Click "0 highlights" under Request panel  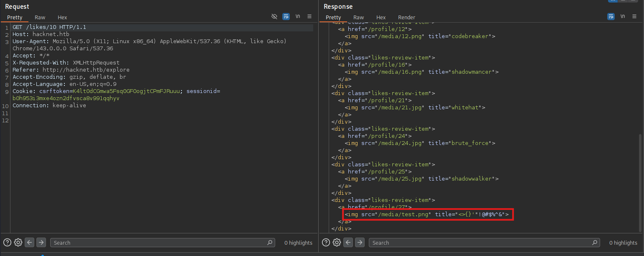[x=298, y=243]
